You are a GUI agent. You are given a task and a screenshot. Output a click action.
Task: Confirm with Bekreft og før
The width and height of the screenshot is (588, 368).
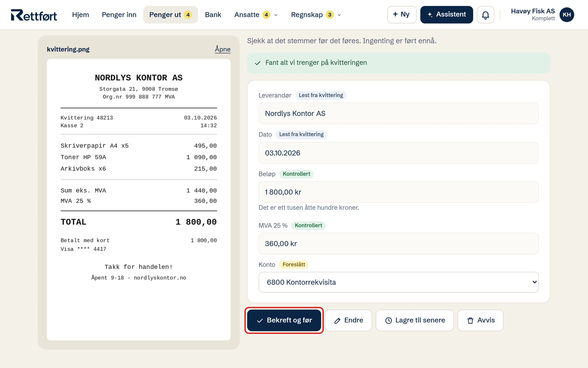(284, 320)
